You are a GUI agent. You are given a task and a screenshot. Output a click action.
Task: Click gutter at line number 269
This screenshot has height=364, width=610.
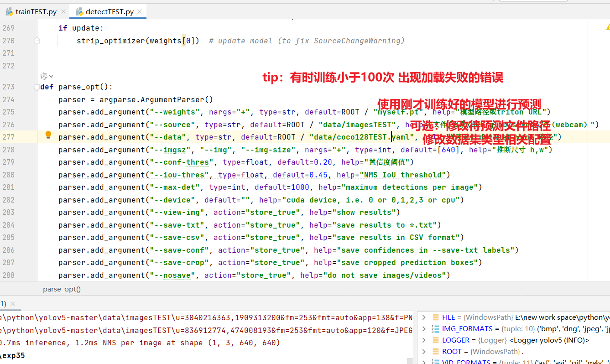tap(9, 28)
